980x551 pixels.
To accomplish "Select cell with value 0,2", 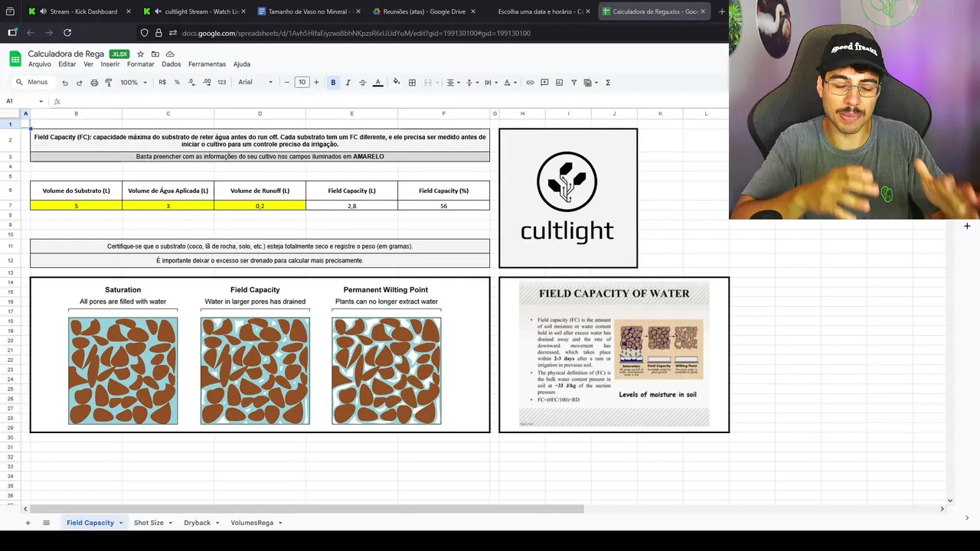I will tap(260, 206).
